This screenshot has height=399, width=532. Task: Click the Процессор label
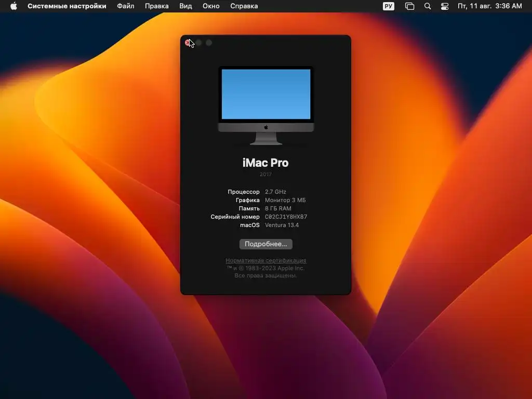coord(244,192)
